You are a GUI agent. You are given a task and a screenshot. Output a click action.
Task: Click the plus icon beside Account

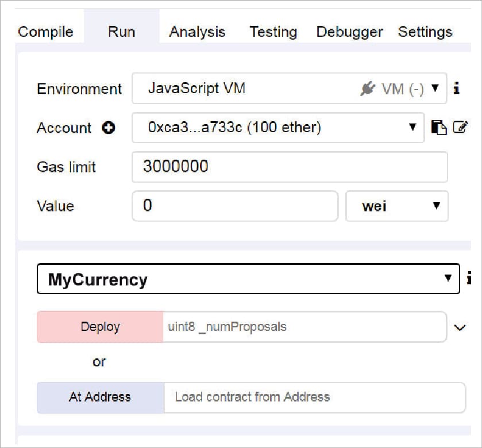tap(108, 128)
